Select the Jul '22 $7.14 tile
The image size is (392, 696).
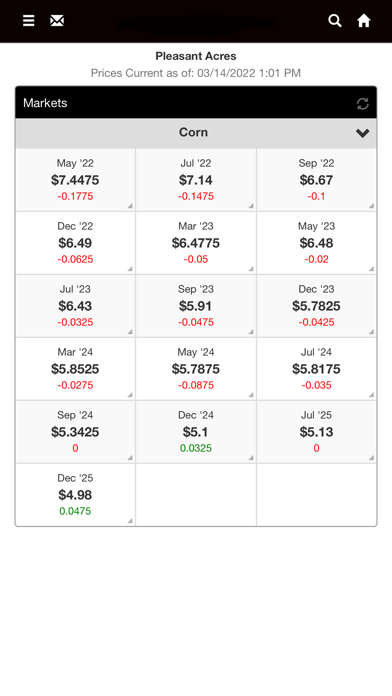196,180
